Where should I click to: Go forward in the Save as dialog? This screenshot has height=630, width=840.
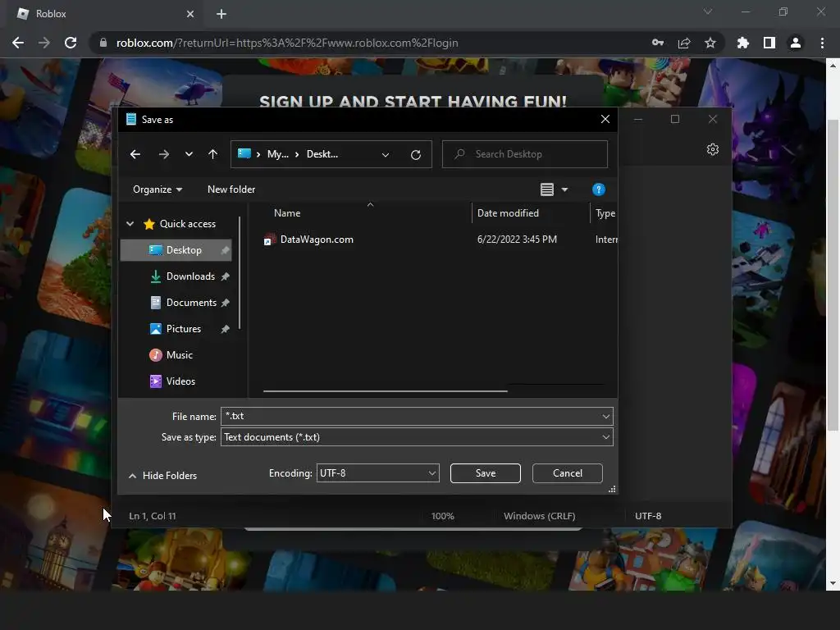click(164, 154)
